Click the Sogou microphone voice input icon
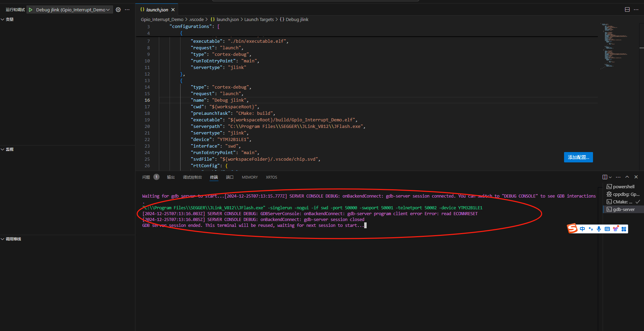This screenshot has width=644, height=331. coord(599,229)
